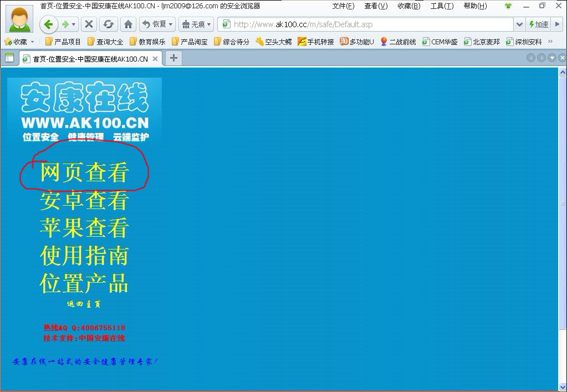Viewport: 567px width, 392px height.
Task: Click the blue 安康在线一站式 slogan text
Action: coord(85,362)
